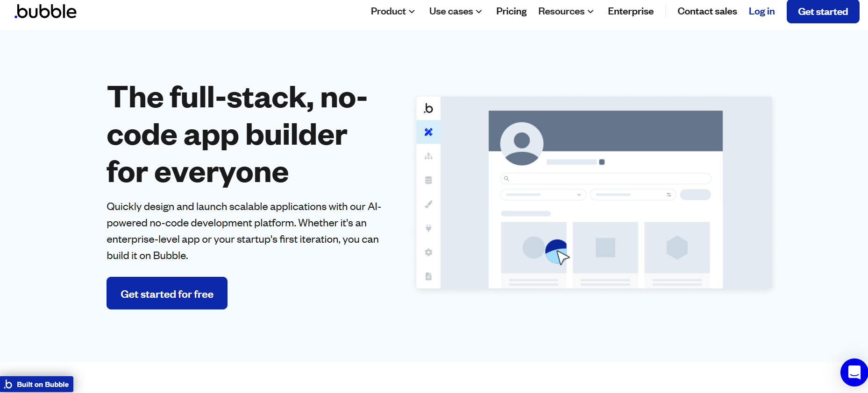Click the Contact sales link
The image size is (868, 393).
707,11
